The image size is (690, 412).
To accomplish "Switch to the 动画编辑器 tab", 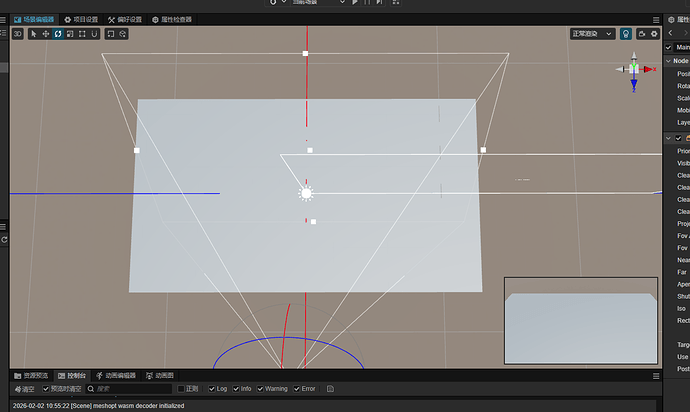I will click(116, 375).
